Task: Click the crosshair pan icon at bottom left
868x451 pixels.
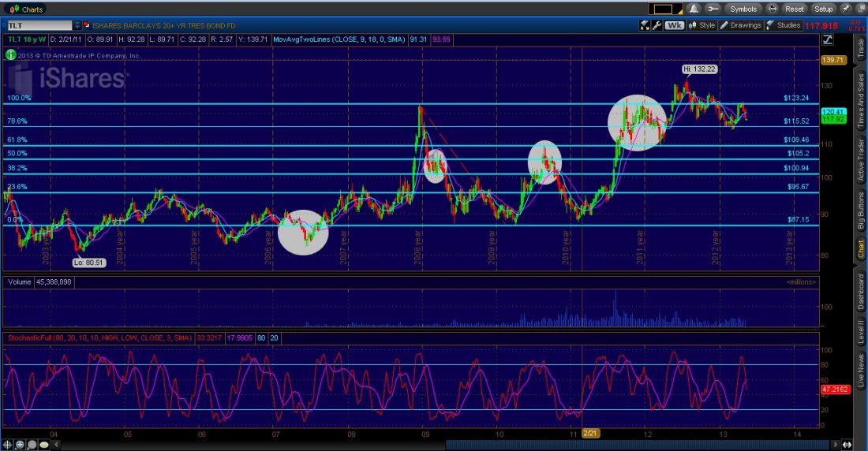Action: click(9, 444)
